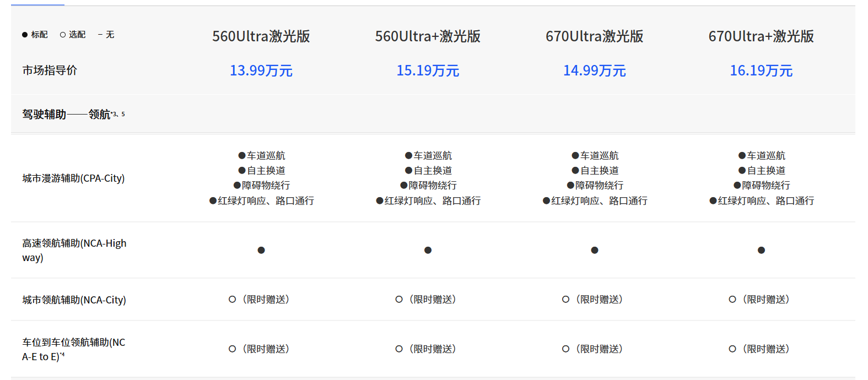This screenshot has height=380, width=868.
Task: Click NCA-Highway standard dot under 670Ultra+激光版
Action: pyautogui.click(x=761, y=250)
